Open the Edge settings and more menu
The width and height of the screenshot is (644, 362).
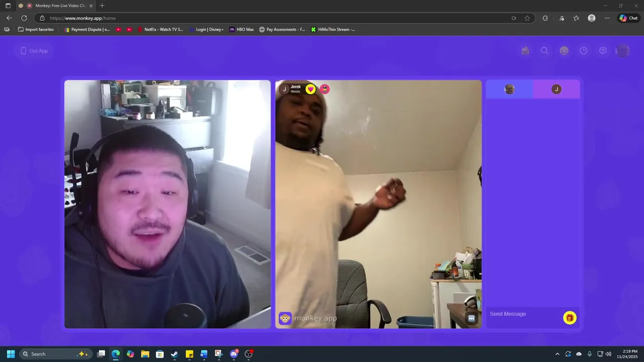click(607, 18)
